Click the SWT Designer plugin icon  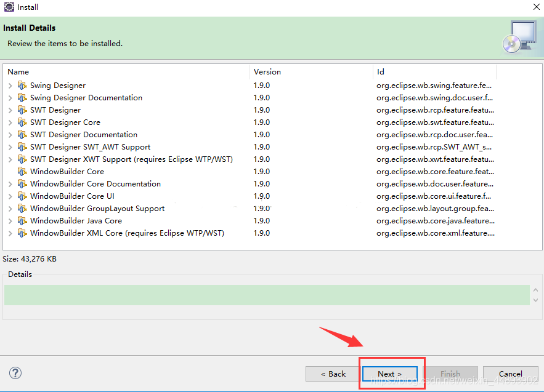click(22, 110)
